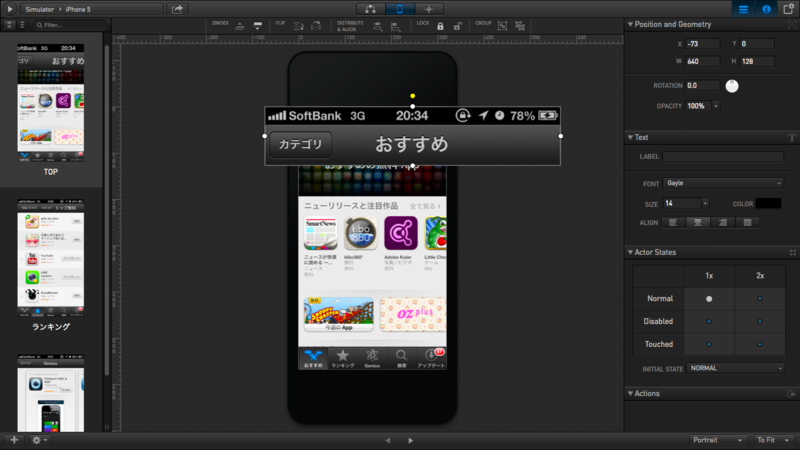800x450 pixels.
Task: Run the prototype with the play button
Action: click(10, 9)
